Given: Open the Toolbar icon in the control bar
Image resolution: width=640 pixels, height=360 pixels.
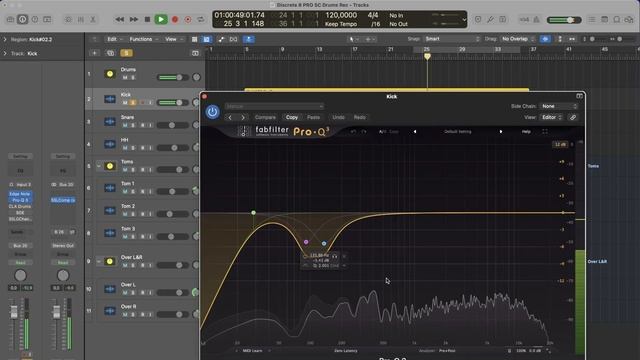Looking at the screenshot, I should (47, 19).
